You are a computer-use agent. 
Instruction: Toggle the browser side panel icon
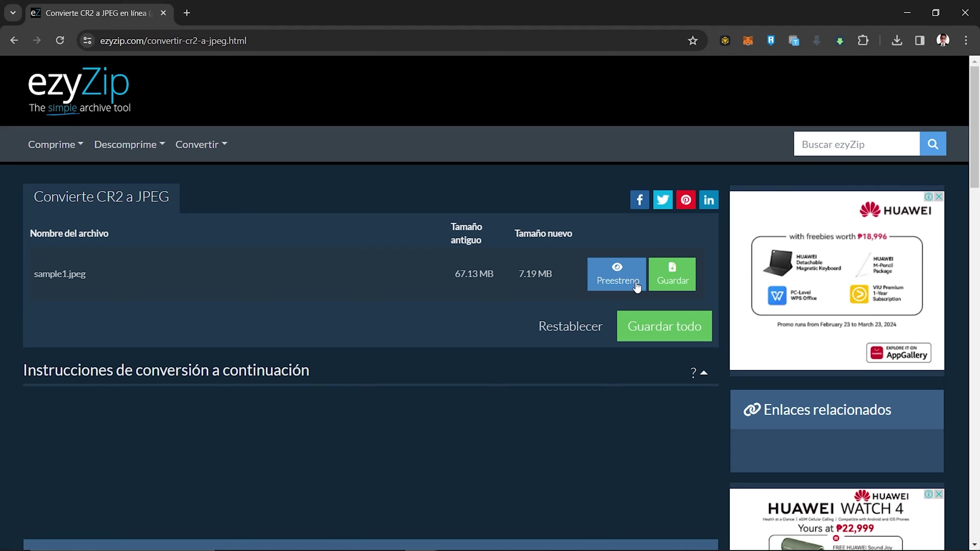[920, 41]
